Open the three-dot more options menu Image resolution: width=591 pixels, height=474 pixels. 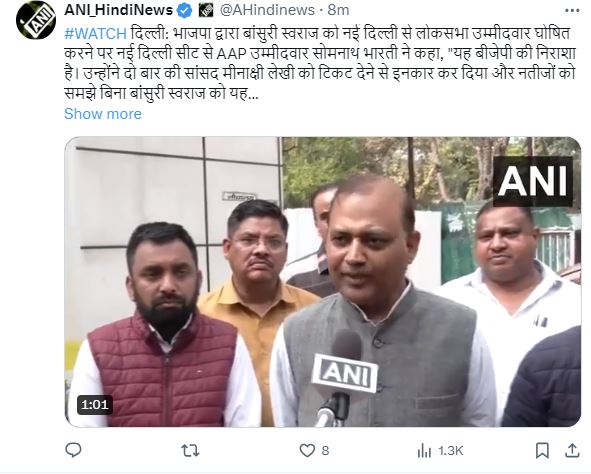(x=572, y=11)
